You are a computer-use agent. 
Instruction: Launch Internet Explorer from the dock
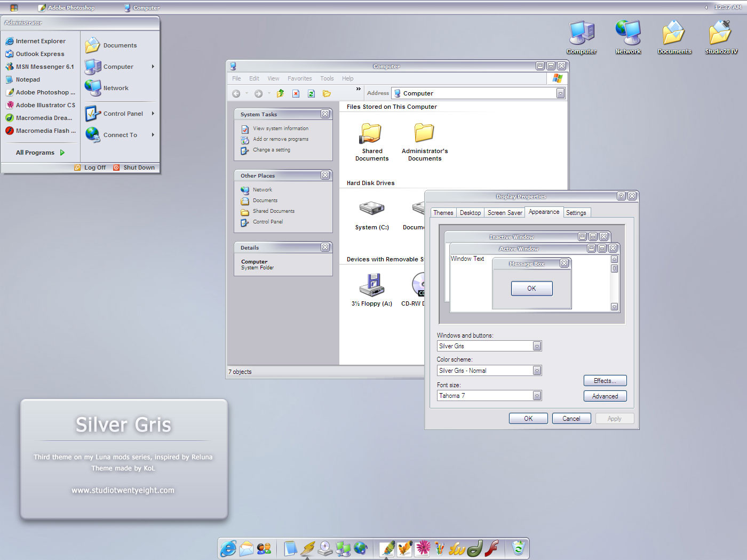228,548
